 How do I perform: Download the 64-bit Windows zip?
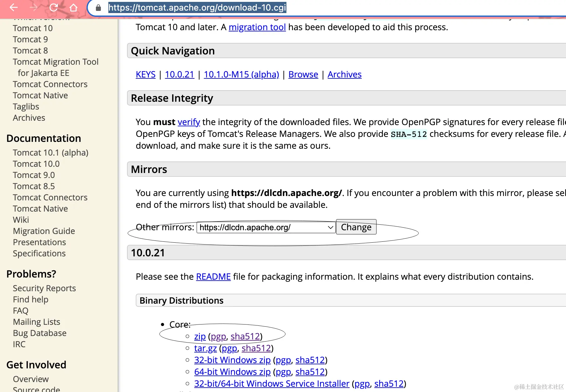point(232,372)
